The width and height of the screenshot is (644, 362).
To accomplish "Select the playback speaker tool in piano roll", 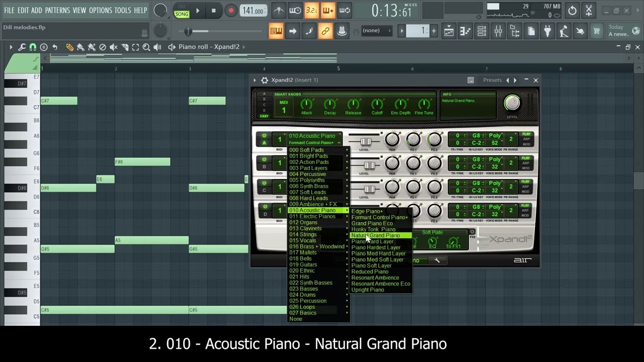I will [x=157, y=47].
